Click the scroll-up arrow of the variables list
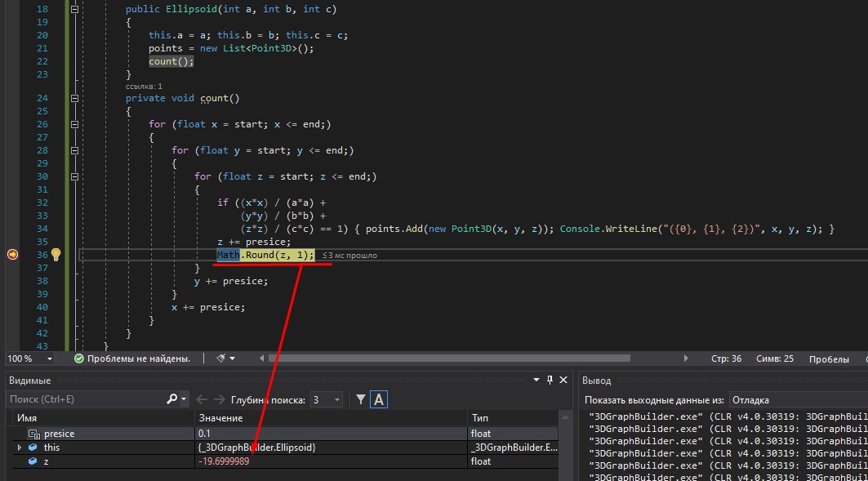This screenshot has width=868, height=481. point(565,416)
